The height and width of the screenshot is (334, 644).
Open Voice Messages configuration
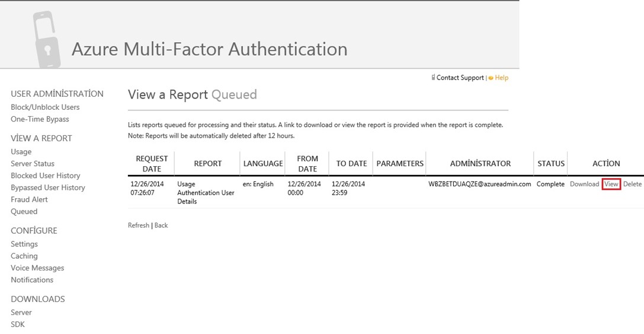pos(37,268)
